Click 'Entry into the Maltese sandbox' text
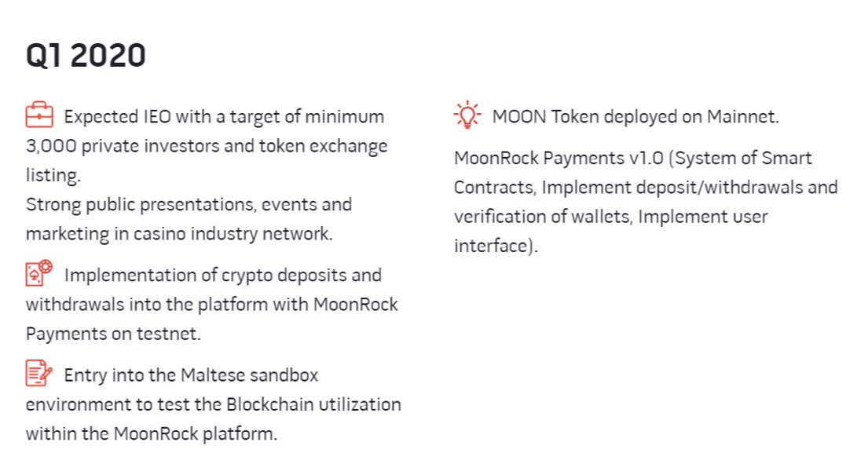 [x=192, y=375]
